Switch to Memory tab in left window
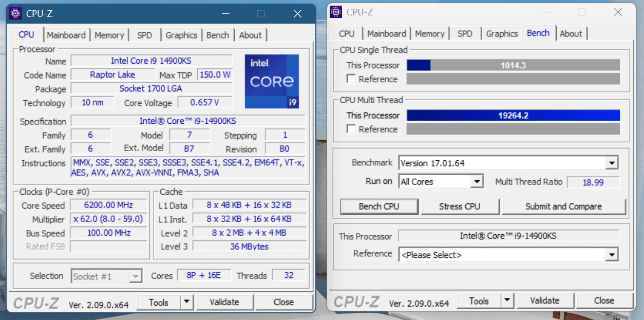Viewport: 644px width, 320px height. click(x=109, y=35)
